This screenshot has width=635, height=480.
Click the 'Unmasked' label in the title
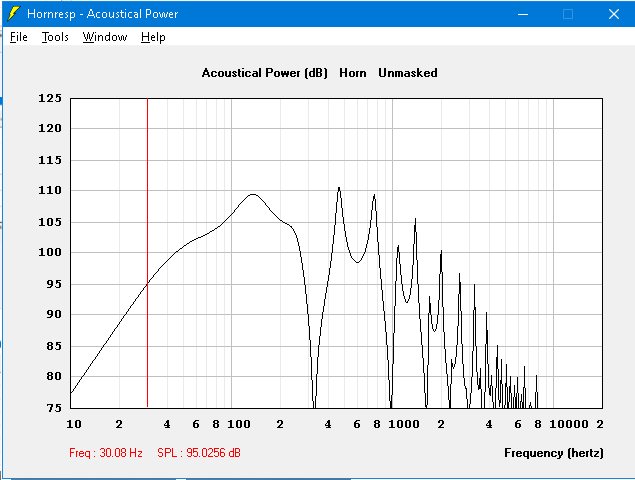pos(408,73)
